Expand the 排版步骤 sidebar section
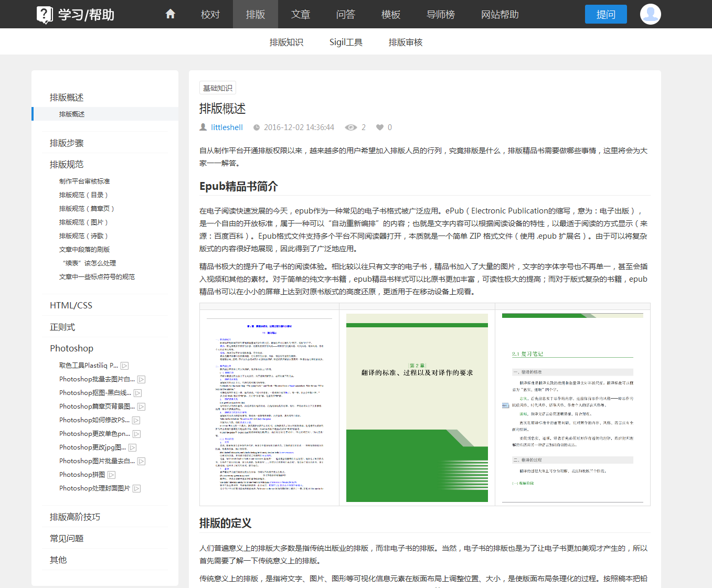This screenshot has width=712, height=588. click(67, 143)
